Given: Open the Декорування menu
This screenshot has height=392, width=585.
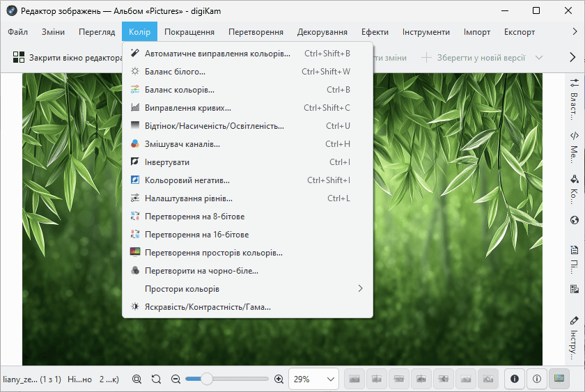Looking at the screenshot, I should 322,32.
